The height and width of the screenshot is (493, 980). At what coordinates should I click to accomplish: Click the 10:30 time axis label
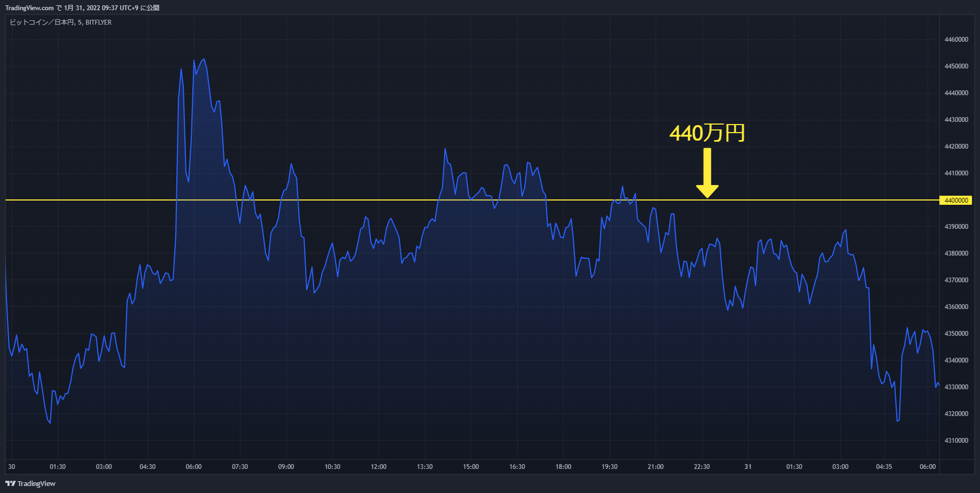pos(332,467)
